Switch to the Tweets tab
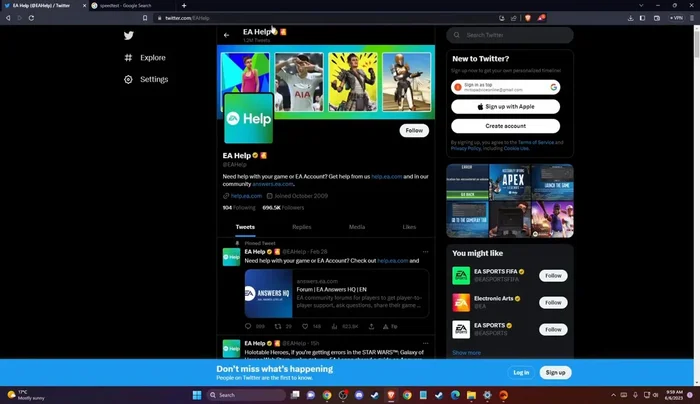 [x=245, y=227]
